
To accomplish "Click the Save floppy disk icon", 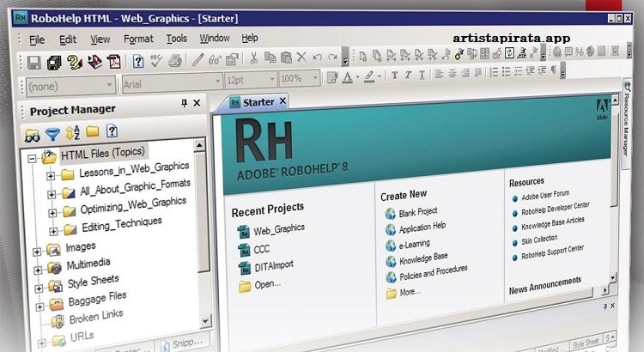I will (34, 63).
